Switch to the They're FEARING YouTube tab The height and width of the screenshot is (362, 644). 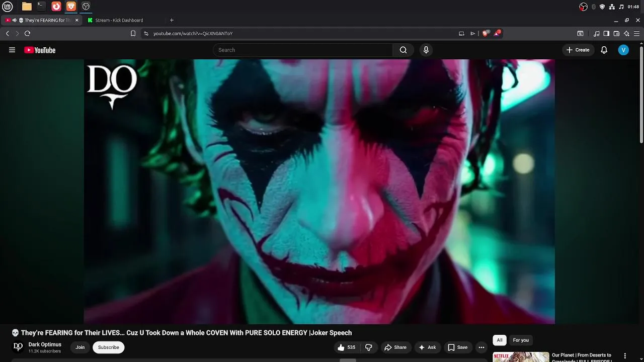pos(42,20)
